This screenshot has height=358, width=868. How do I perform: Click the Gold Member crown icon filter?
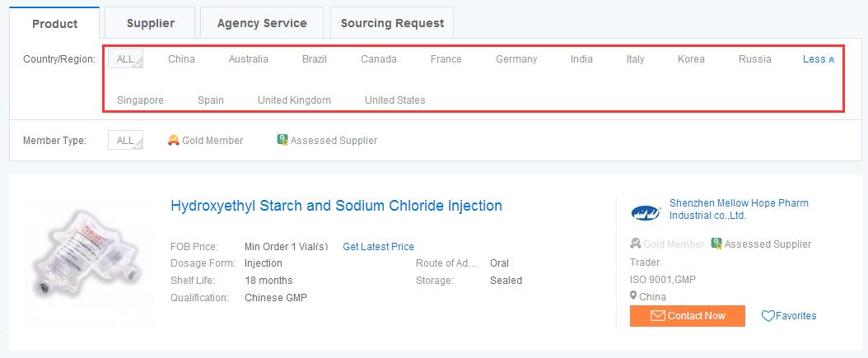174,140
